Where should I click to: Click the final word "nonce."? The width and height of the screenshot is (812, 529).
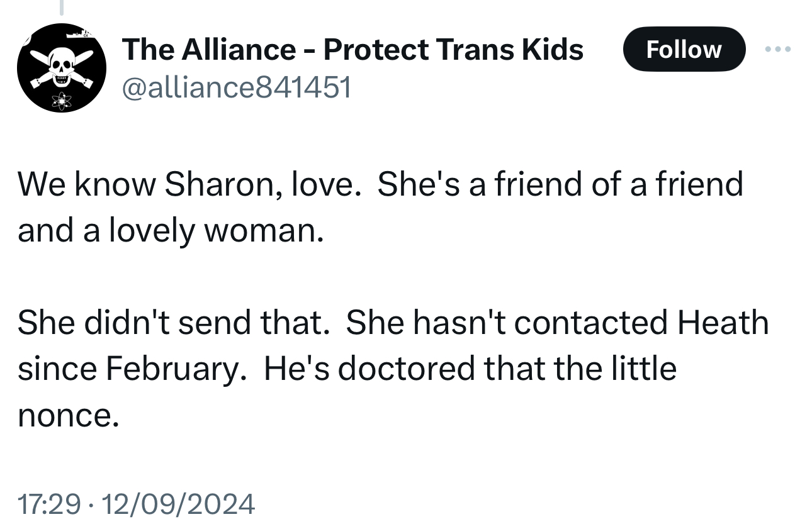pyautogui.click(x=68, y=415)
